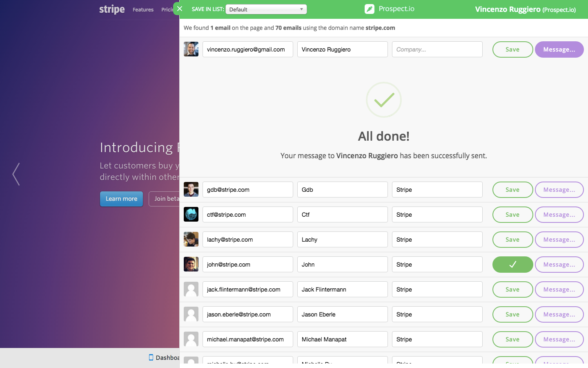Click Jason Eberle's placeholder avatar

[x=191, y=314]
